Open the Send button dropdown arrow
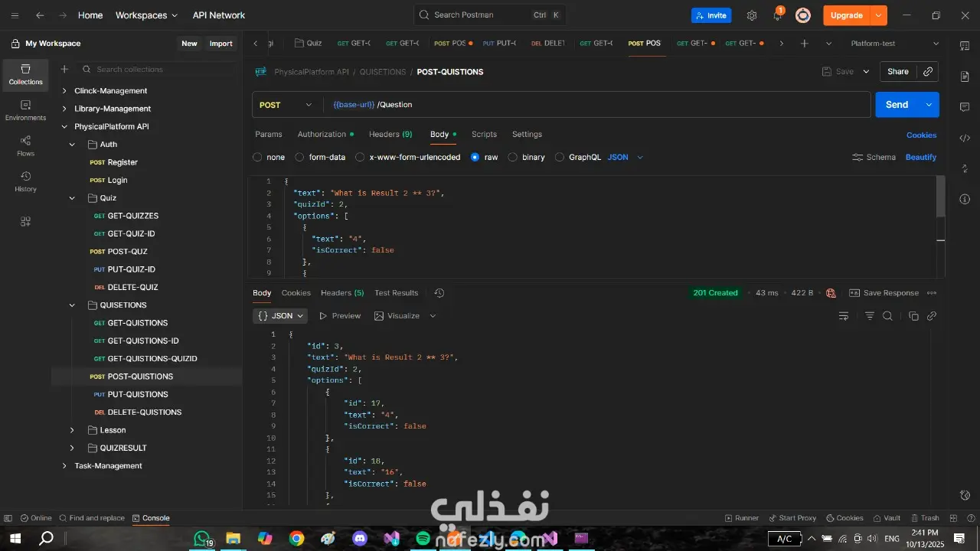 pyautogui.click(x=929, y=105)
